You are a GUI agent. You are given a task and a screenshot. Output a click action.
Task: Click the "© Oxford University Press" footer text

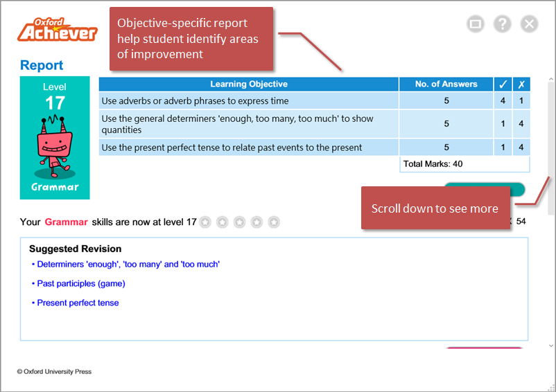(54, 371)
